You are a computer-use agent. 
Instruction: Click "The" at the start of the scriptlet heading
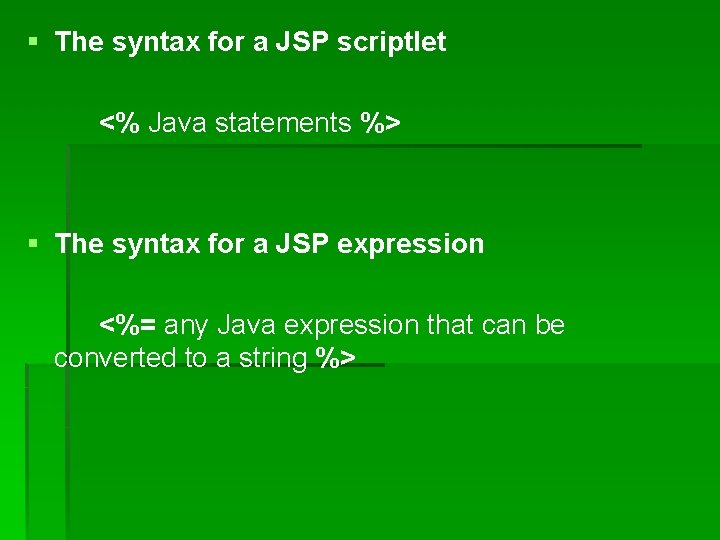[79, 42]
